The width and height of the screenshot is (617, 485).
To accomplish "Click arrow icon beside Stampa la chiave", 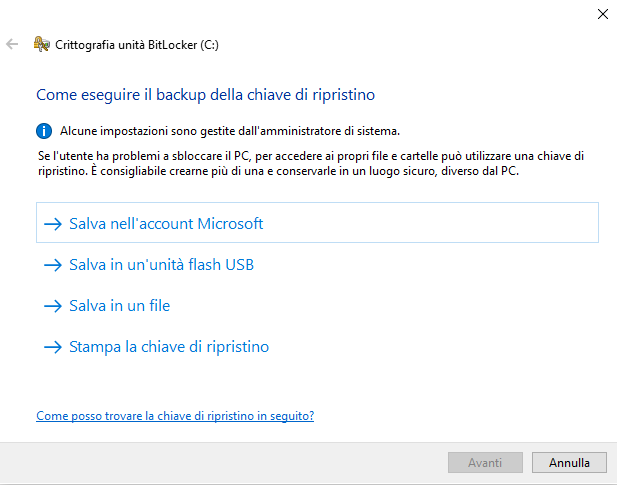I will (x=53, y=347).
